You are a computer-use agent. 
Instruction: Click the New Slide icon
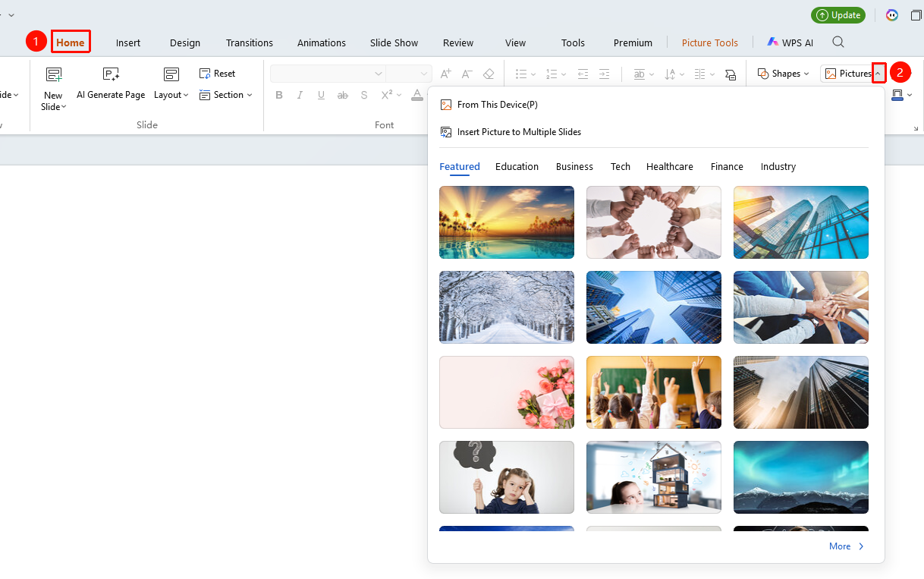[53, 74]
